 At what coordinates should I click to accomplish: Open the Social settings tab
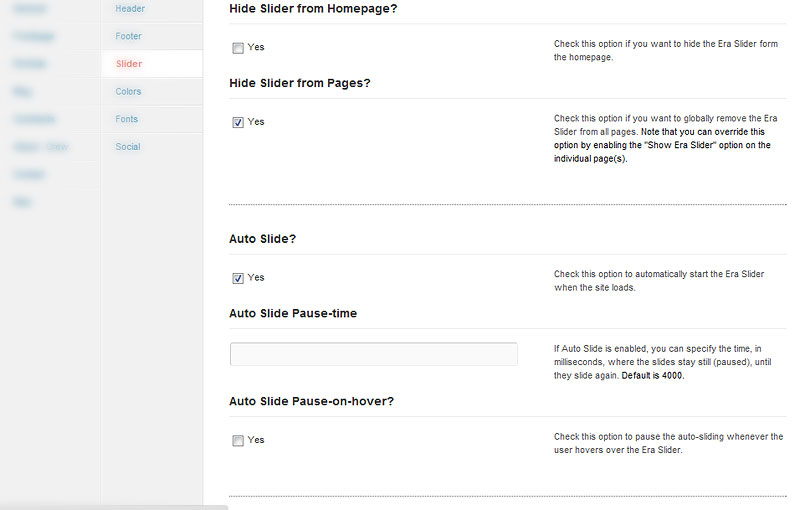pyautogui.click(x=128, y=147)
